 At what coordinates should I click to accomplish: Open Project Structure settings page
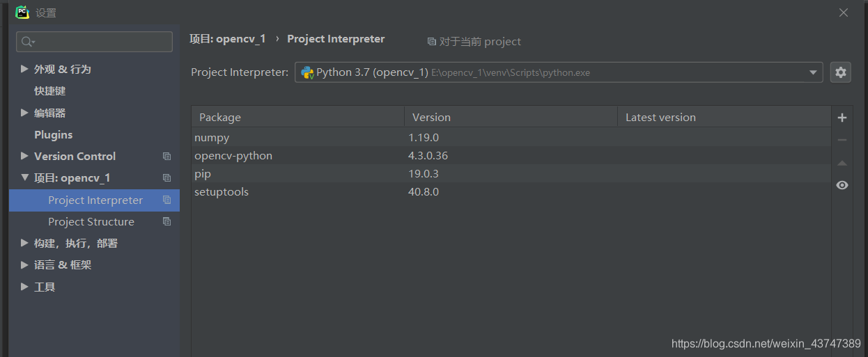click(91, 222)
